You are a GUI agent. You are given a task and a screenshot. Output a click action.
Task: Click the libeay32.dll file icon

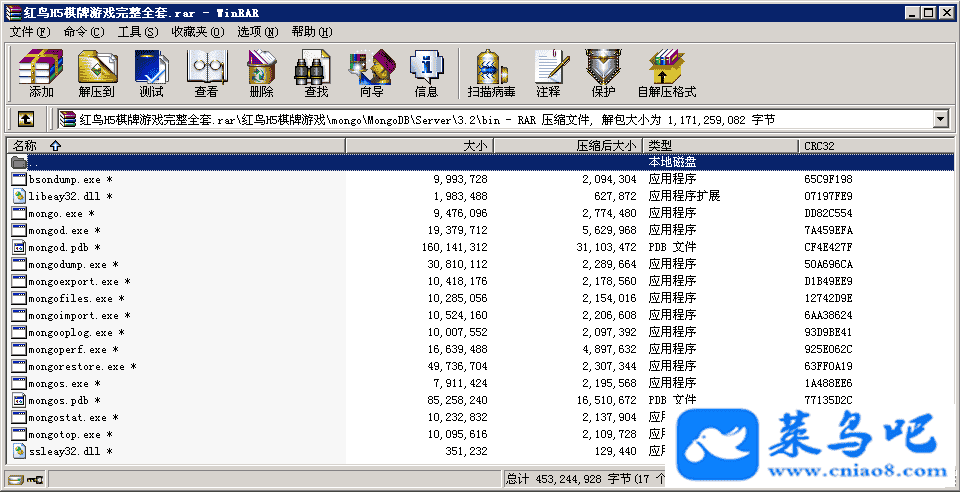tap(19, 196)
